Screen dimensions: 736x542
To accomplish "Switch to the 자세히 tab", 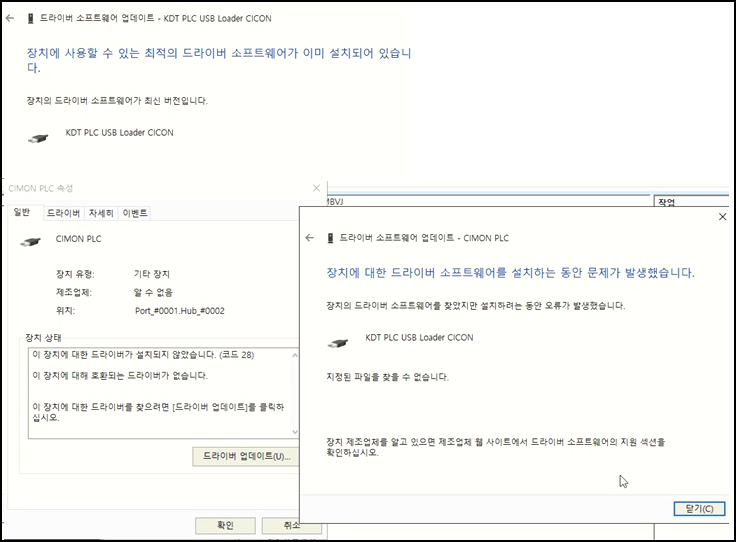I will point(101,213).
